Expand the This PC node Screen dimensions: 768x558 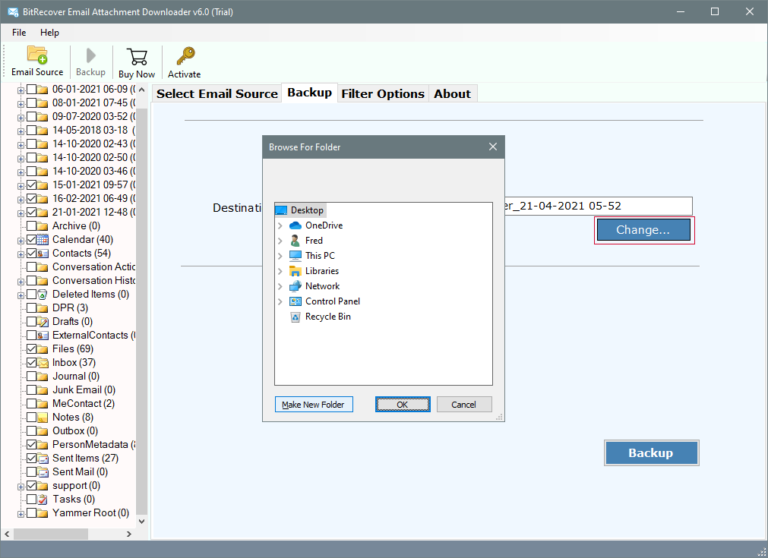(x=280, y=256)
